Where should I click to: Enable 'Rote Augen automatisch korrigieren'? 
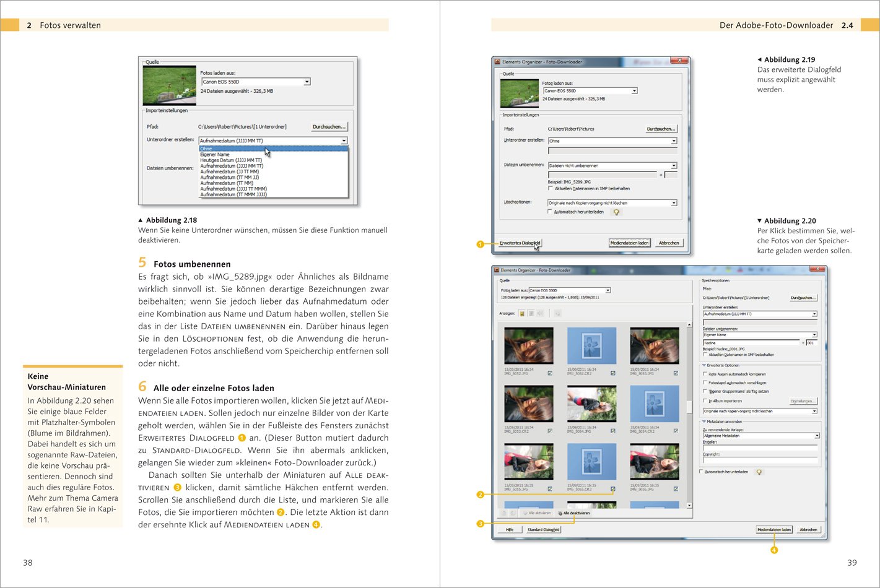coord(705,374)
